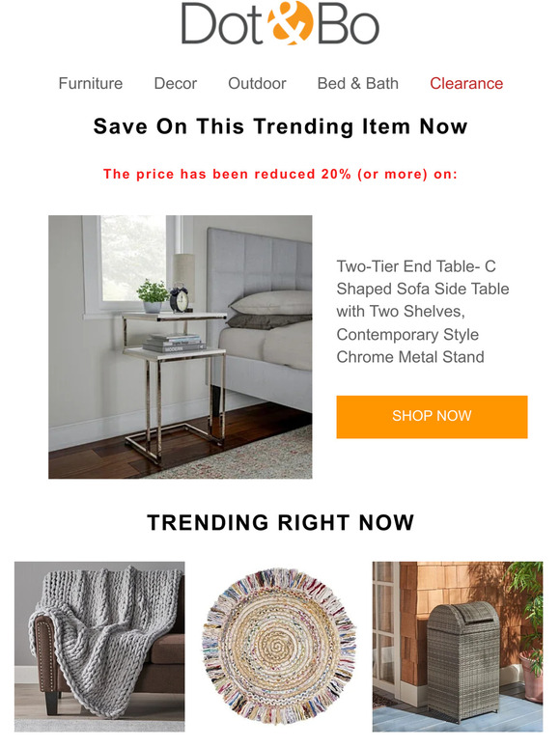This screenshot has width=560, height=747.
Task: Click the TRENDING RIGHT NOW heading
Action: tap(280, 523)
